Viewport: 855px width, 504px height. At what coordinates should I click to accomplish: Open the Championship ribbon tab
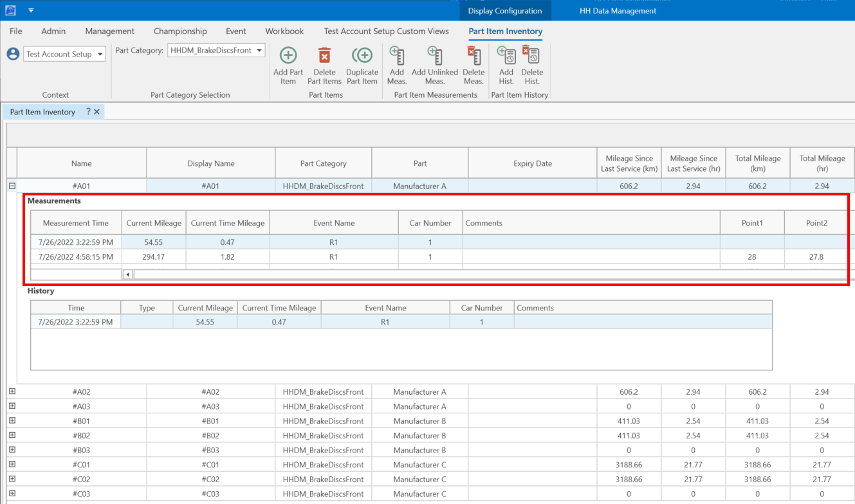pyautogui.click(x=180, y=31)
